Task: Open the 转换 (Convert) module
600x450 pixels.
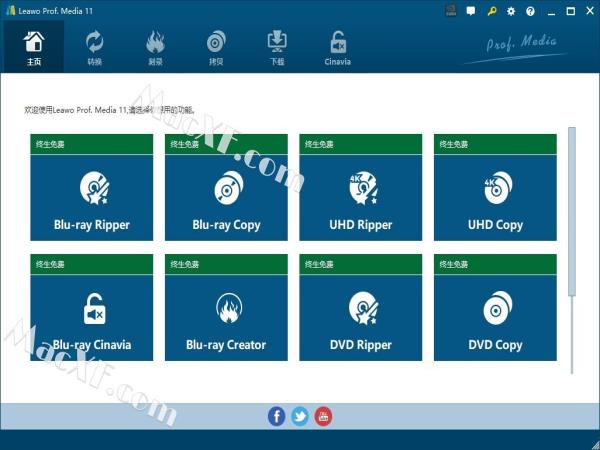Action: (x=94, y=46)
